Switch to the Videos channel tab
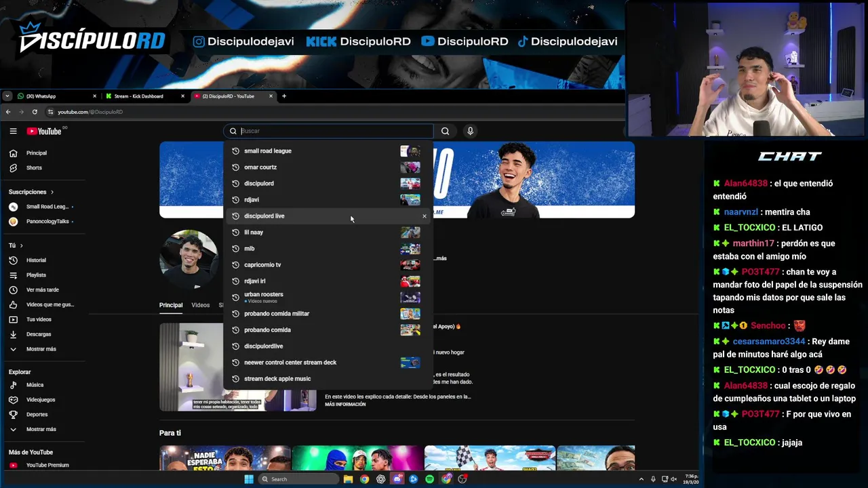868x488 pixels. 201,305
